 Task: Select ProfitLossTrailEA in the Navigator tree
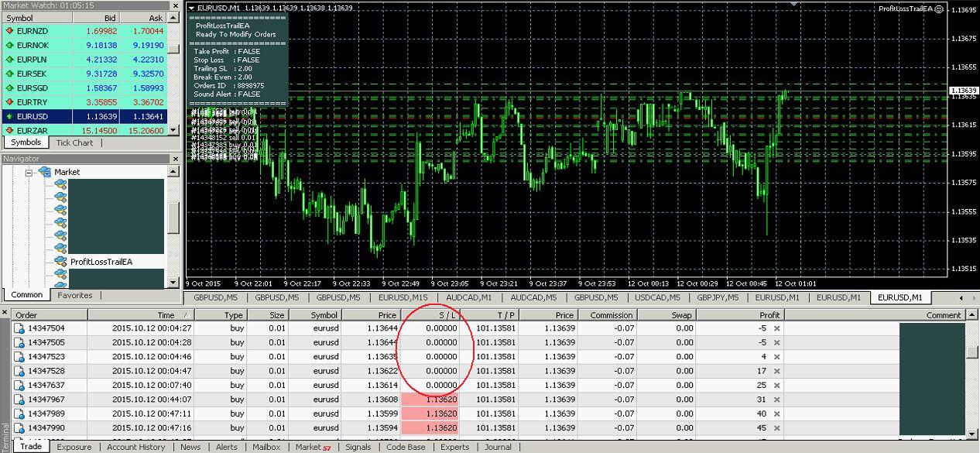[101, 262]
